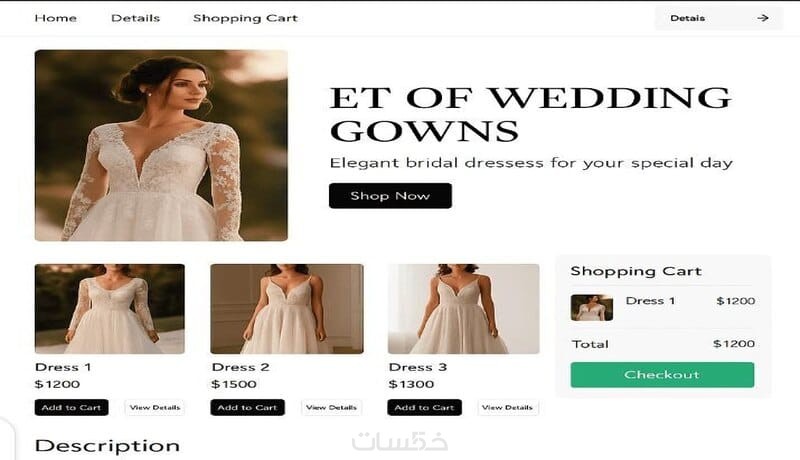View details for Dress 3
Screen dimensions: 800x460
pos(508,407)
